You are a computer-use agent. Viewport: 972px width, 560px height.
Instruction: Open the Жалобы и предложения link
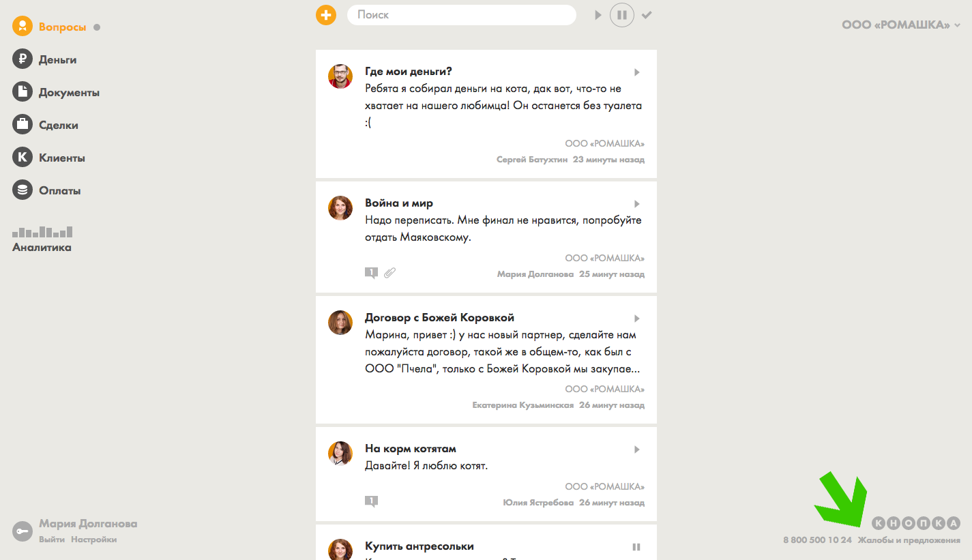[x=909, y=540]
